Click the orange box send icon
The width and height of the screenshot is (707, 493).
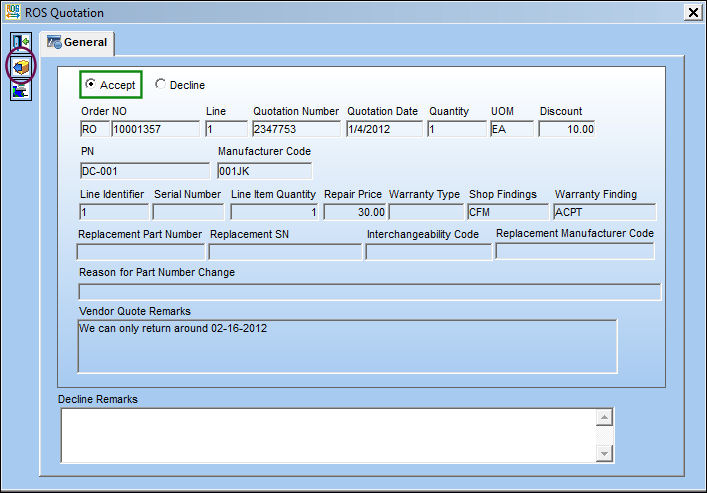point(21,67)
